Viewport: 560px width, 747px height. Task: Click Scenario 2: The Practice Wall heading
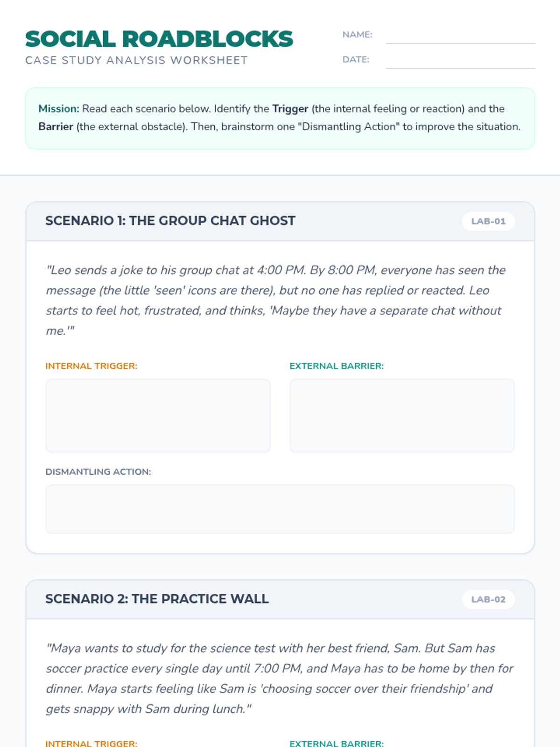(157, 599)
